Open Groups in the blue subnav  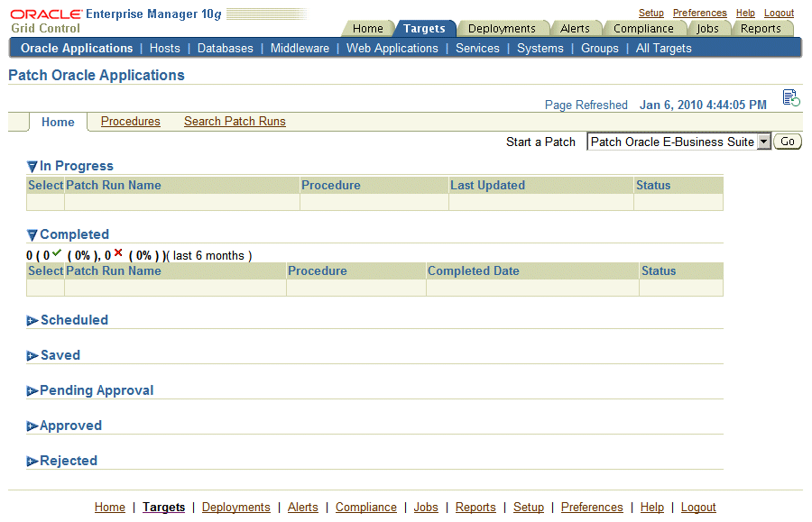pyautogui.click(x=600, y=48)
